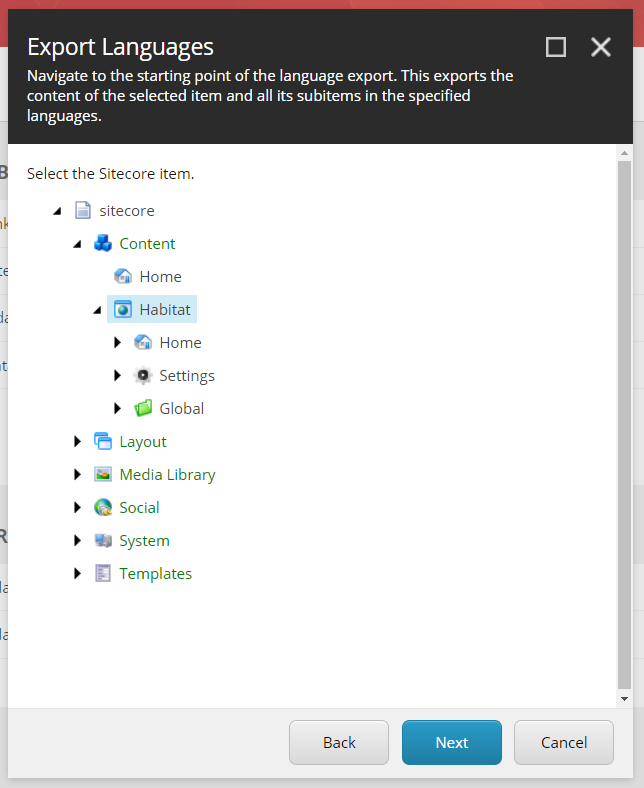The width and height of the screenshot is (644, 788).
Task: Go back with the Back button
Action: (x=339, y=742)
